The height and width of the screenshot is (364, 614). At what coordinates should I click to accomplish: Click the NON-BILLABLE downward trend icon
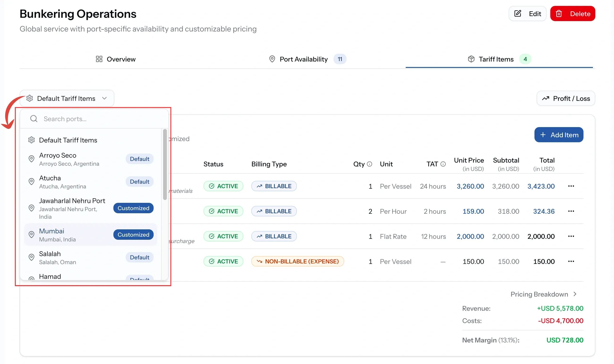pyautogui.click(x=259, y=262)
